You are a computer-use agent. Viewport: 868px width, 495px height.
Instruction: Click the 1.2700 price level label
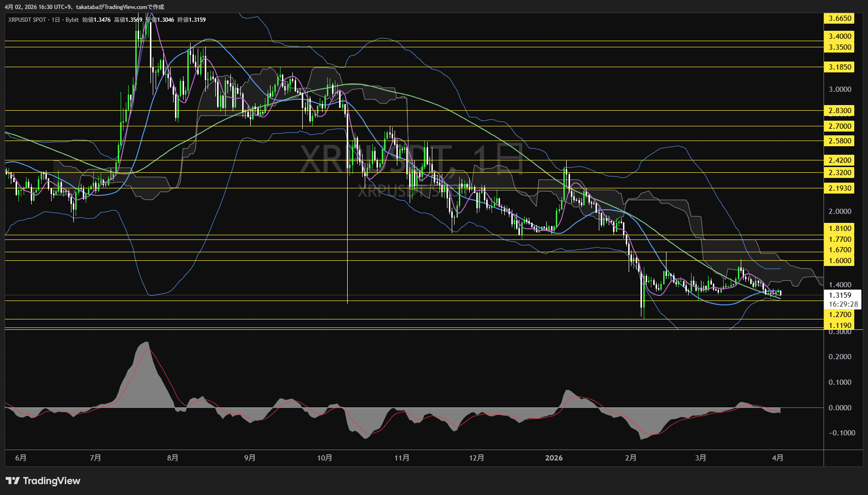[840, 315]
